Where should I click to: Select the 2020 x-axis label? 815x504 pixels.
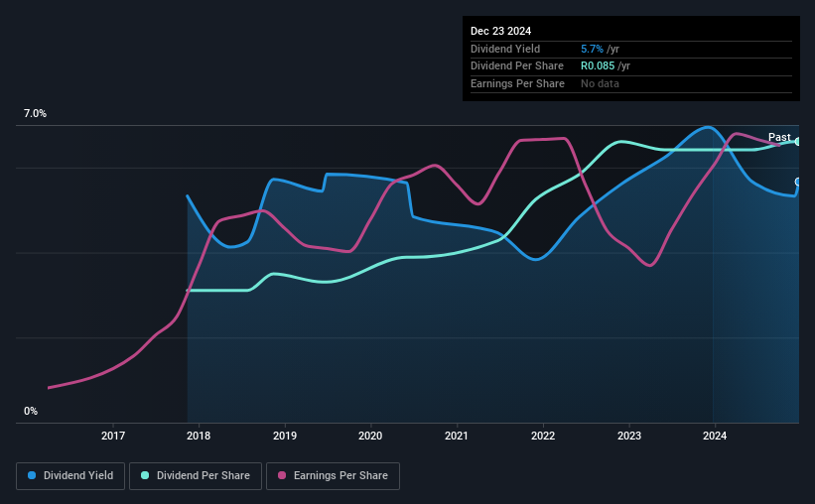[370, 436]
